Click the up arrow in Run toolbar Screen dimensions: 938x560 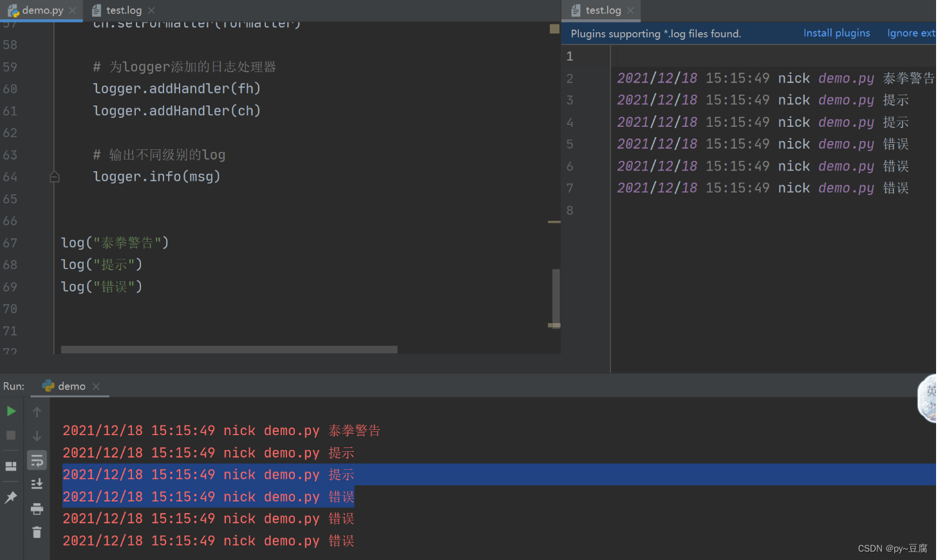pos(37,412)
